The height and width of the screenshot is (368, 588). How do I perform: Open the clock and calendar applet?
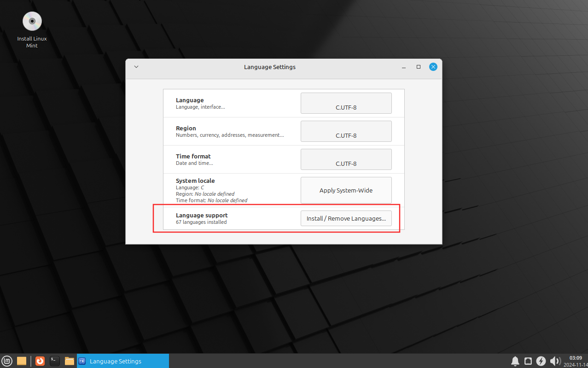pyautogui.click(x=576, y=361)
